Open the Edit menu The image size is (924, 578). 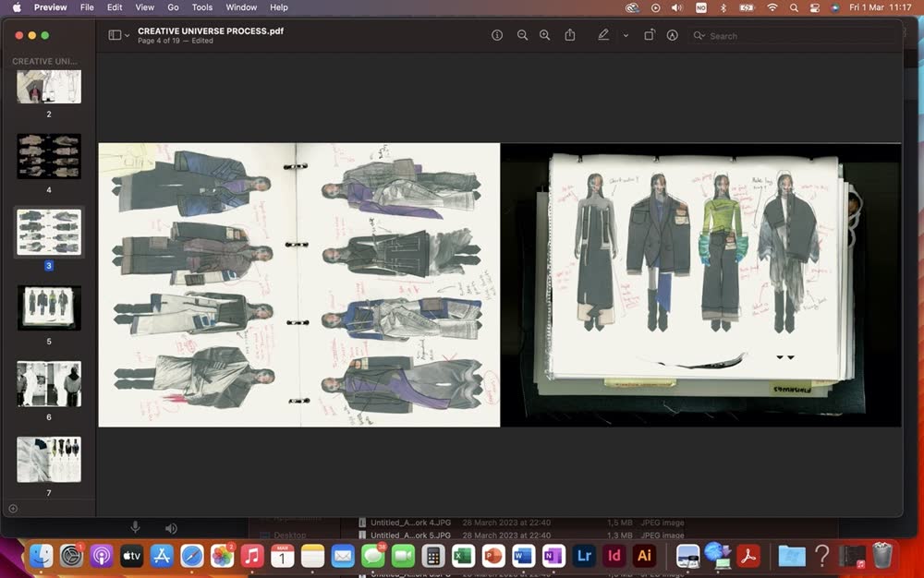click(115, 7)
